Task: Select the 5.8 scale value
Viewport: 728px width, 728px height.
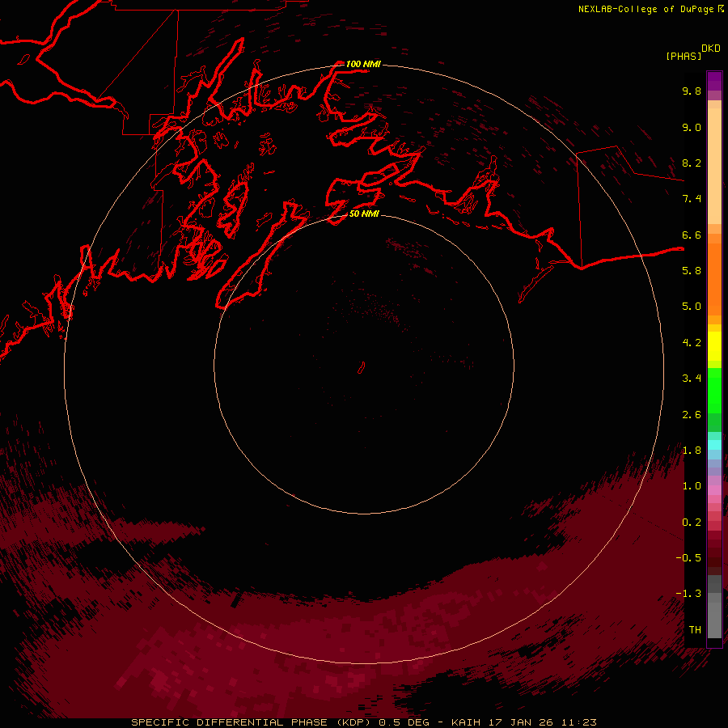Action: (692, 271)
